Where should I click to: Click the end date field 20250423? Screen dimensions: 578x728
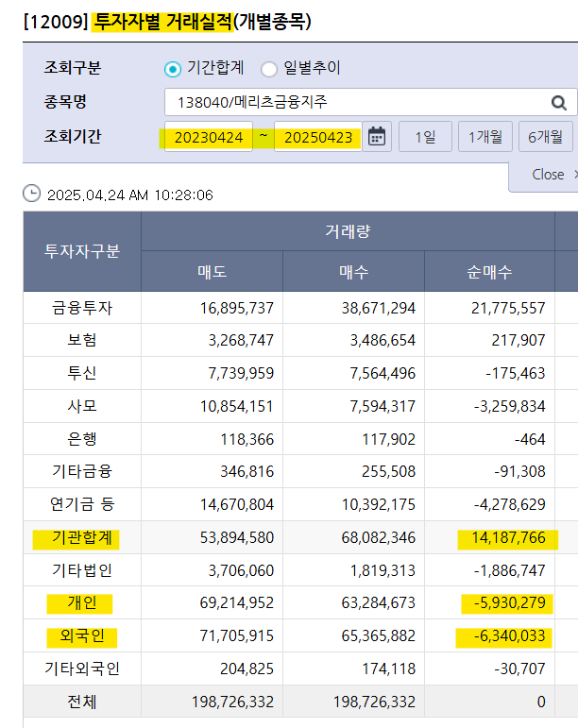point(318,137)
